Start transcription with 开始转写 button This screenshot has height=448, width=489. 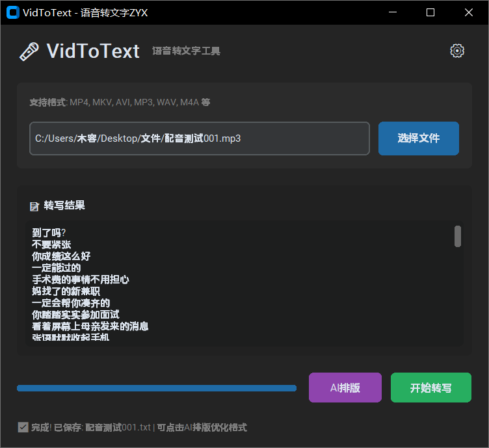(x=430, y=388)
